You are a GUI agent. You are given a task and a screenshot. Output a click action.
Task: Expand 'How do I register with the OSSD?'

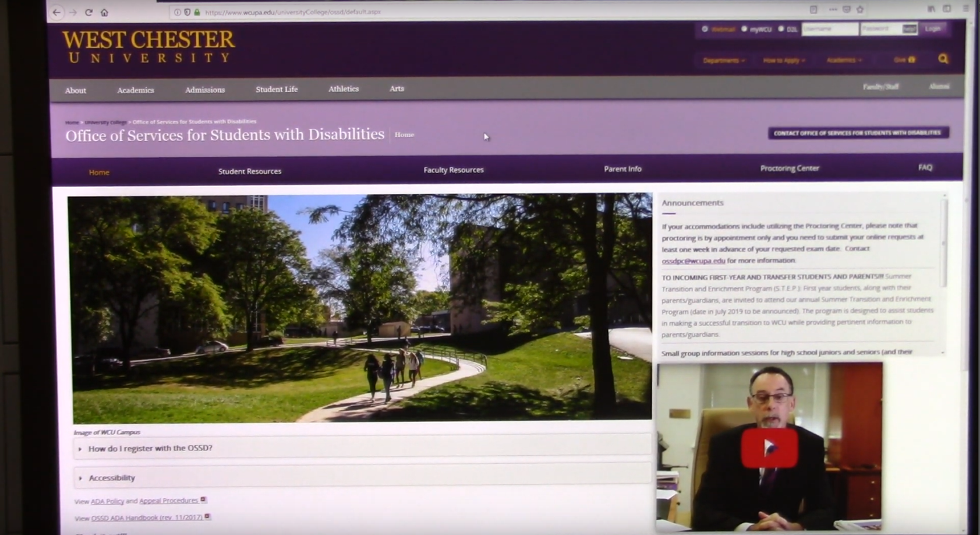pyautogui.click(x=362, y=448)
